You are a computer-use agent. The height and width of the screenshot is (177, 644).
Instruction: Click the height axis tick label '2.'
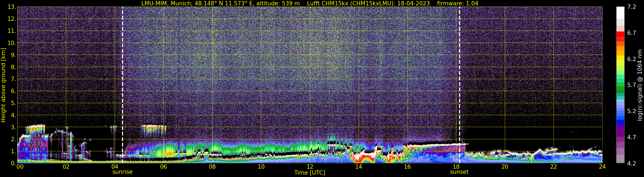(x=13, y=139)
